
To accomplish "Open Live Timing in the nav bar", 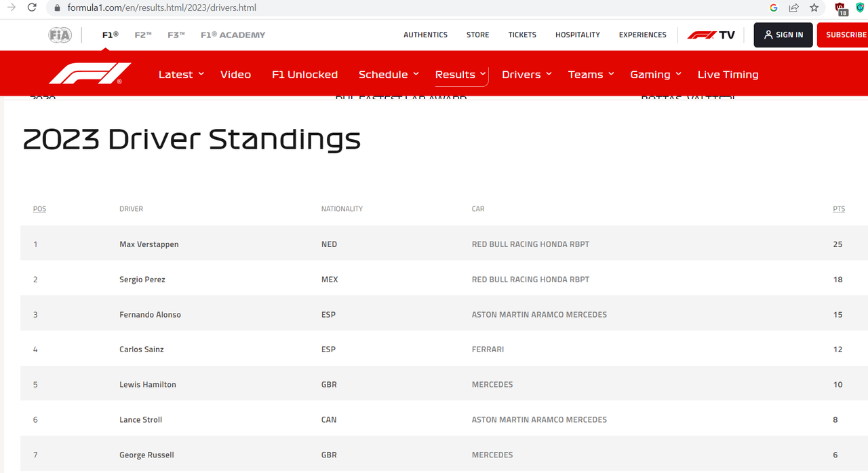I will click(x=728, y=75).
